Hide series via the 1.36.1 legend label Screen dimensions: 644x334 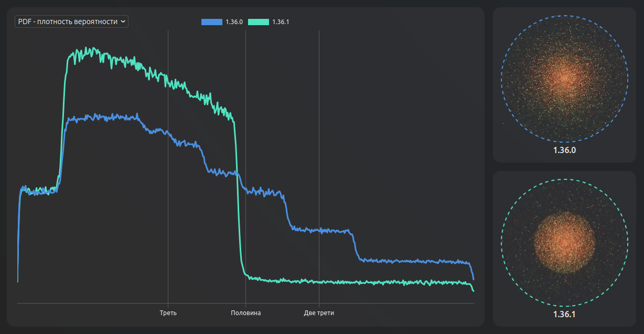point(281,22)
